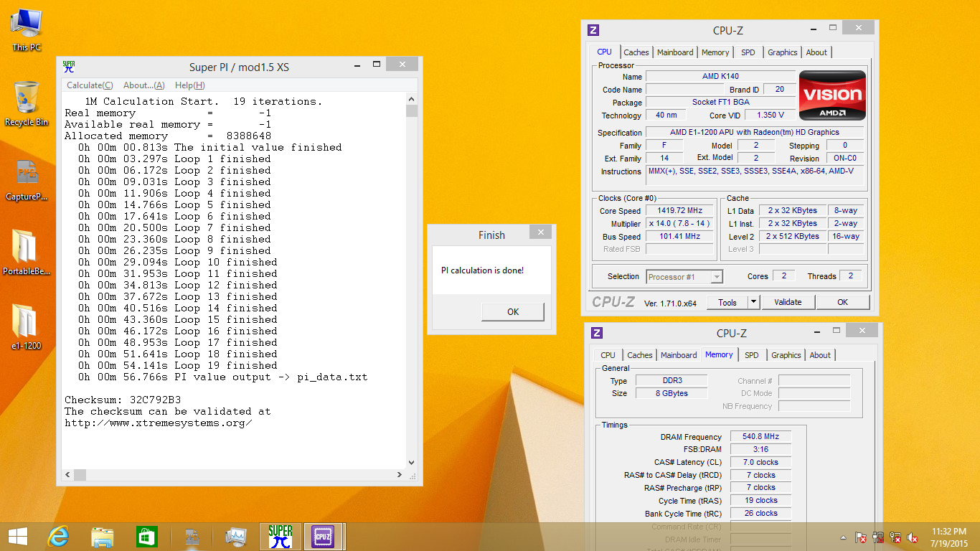Show hidden tray icons arrow
This screenshot has height=551, width=980.
[844, 537]
